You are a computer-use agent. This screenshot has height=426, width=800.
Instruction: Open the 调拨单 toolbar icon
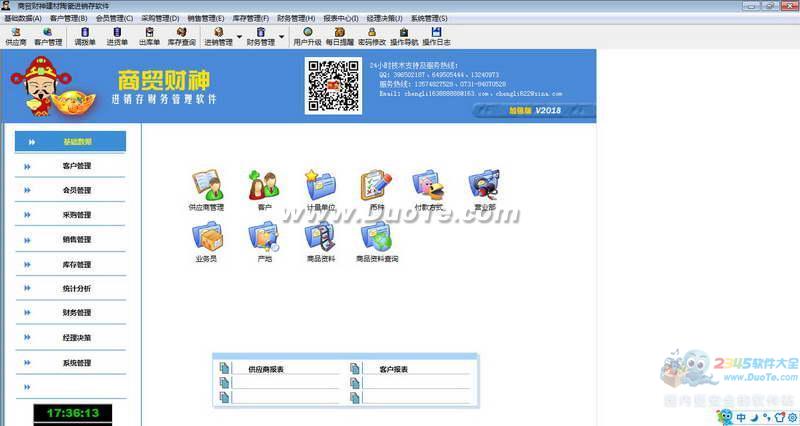[x=85, y=37]
